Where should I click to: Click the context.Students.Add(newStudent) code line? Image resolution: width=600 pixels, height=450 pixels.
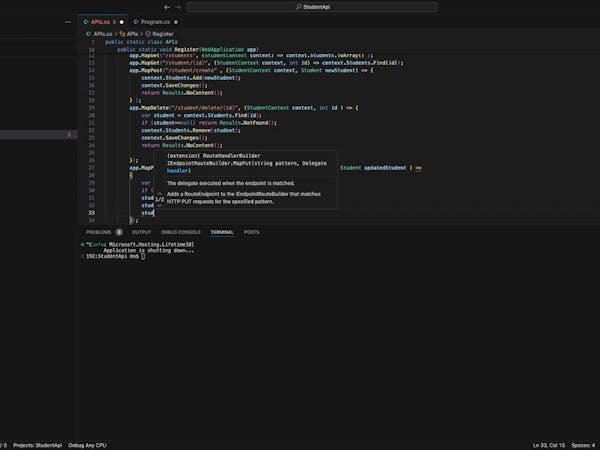[191, 78]
